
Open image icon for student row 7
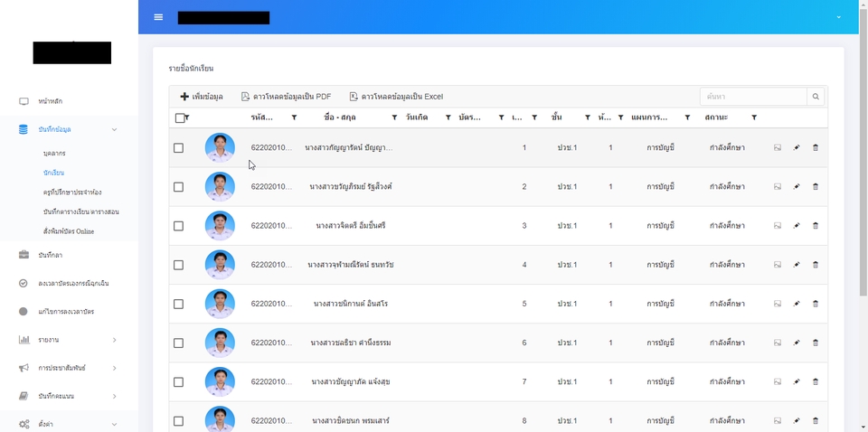[x=778, y=381]
